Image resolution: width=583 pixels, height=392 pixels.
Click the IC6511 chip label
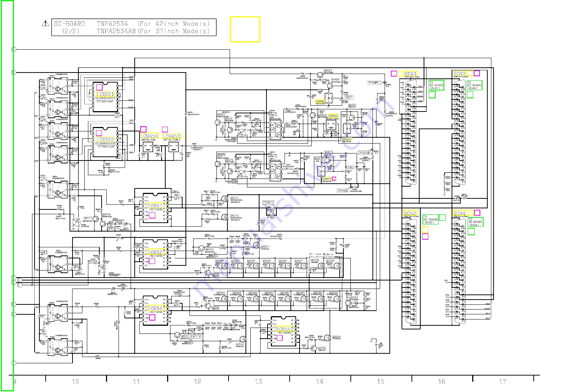156,206
